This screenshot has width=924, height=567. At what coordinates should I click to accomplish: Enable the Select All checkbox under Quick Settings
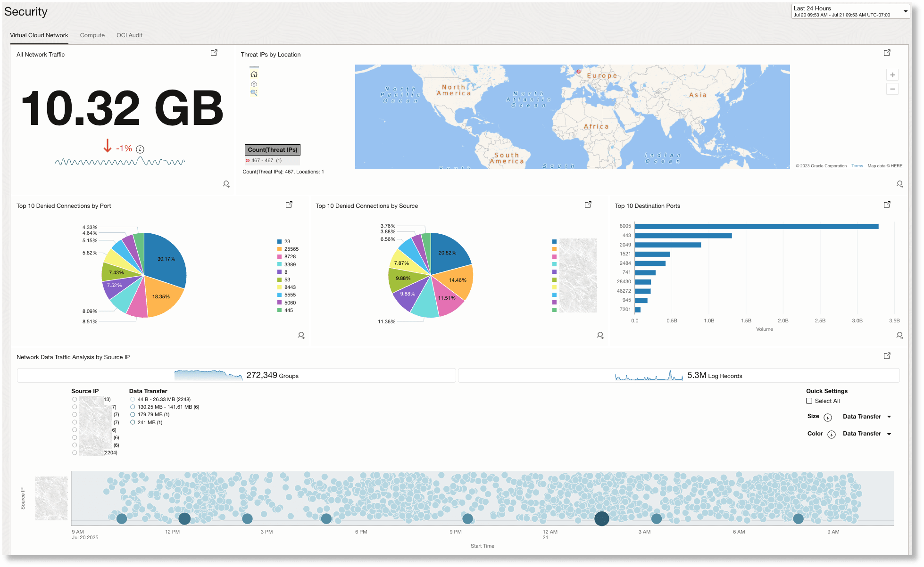click(809, 401)
